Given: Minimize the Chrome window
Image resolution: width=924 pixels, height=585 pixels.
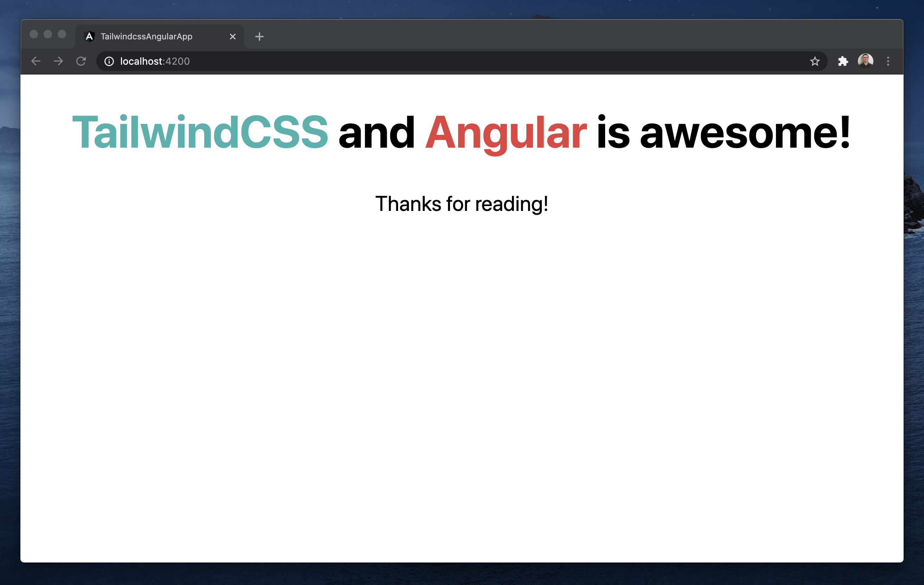Looking at the screenshot, I should tap(47, 34).
